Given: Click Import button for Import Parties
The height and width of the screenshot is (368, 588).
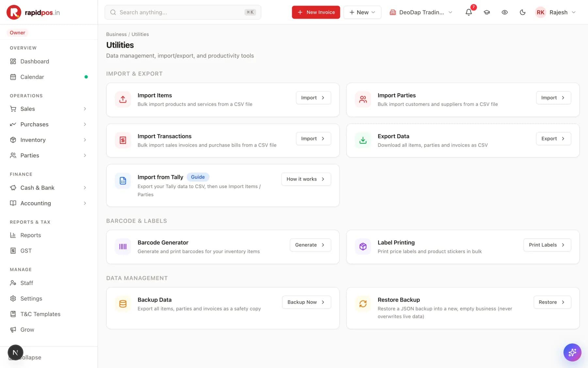Looking at the screenshot, I should pyautogui.click(x=553, y=98).
